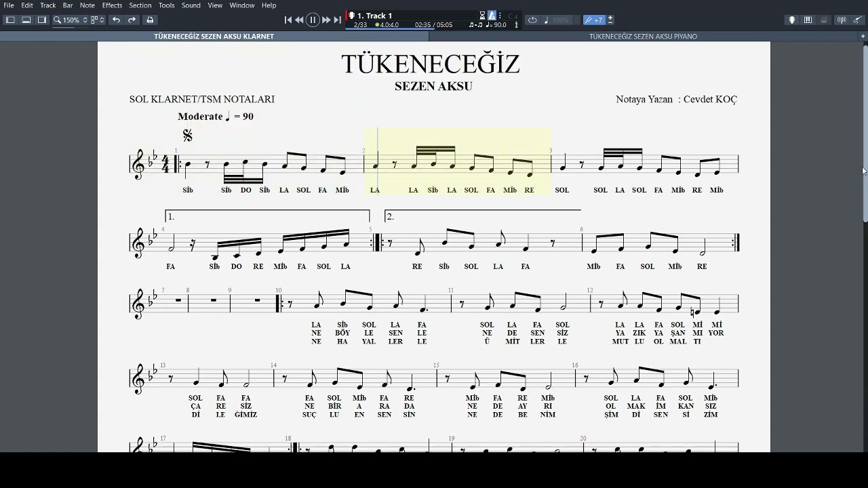Viewport: 868px width, 488px height.
Task: Open the Note menu
Action: click(87, 5)
